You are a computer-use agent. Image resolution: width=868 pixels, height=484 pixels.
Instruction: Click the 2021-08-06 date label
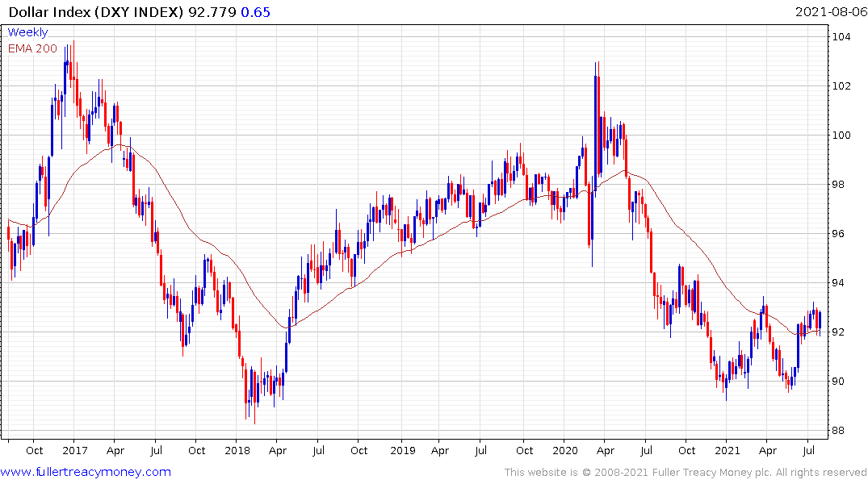click(x=831, y=12)
